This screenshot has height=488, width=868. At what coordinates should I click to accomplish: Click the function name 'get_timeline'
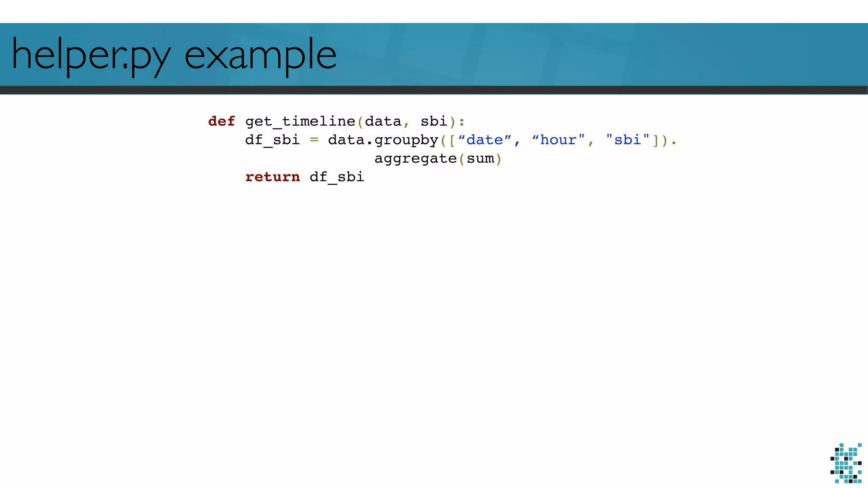300,122
